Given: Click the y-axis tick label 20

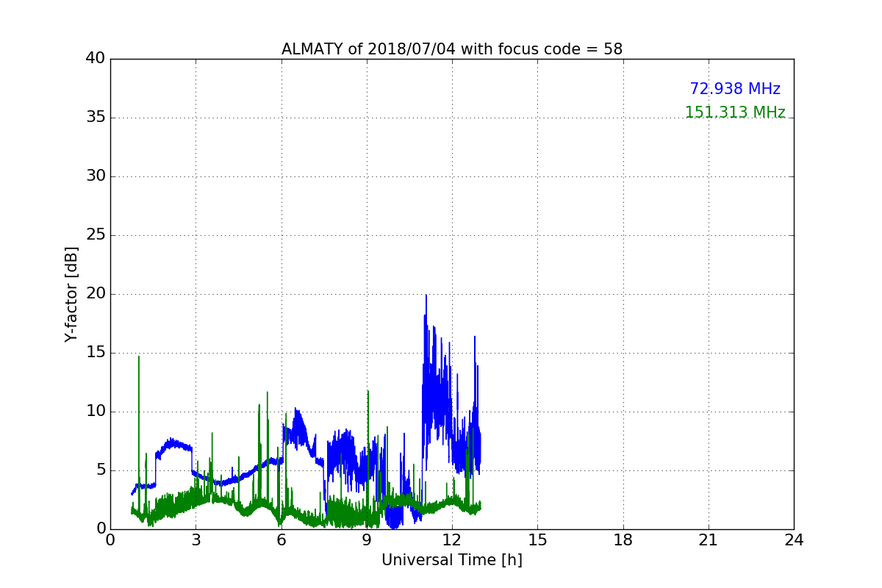Looking at the screenshot, I should (x=96, y=294).
